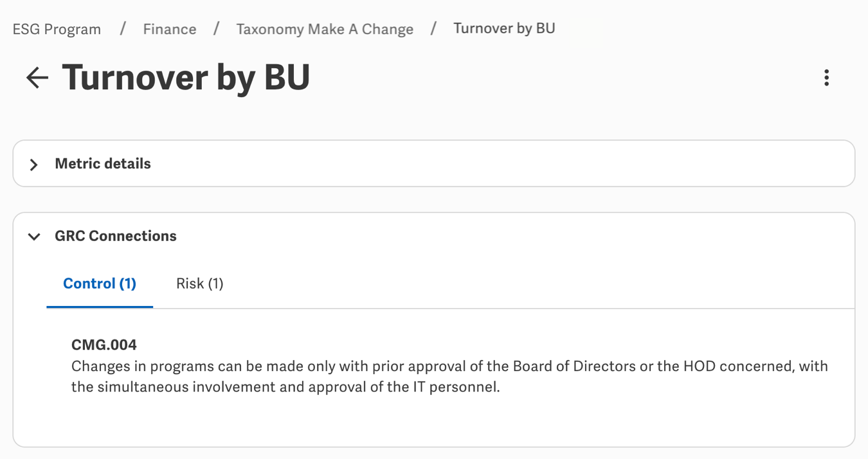Open the CMG.004 control entry
This screenshot has height=459, width=868.
pos(104,345)
